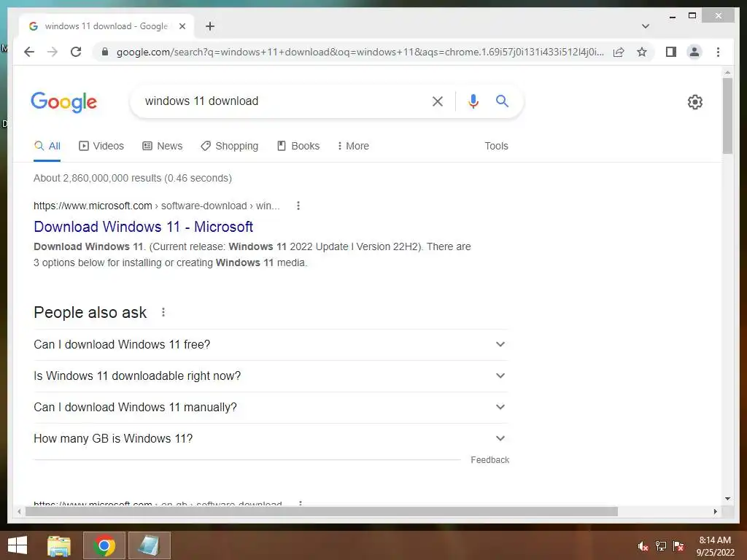Screen dimensions: 747x560
Task: Go back using the browser back arrow
Action: click(29, 52)
